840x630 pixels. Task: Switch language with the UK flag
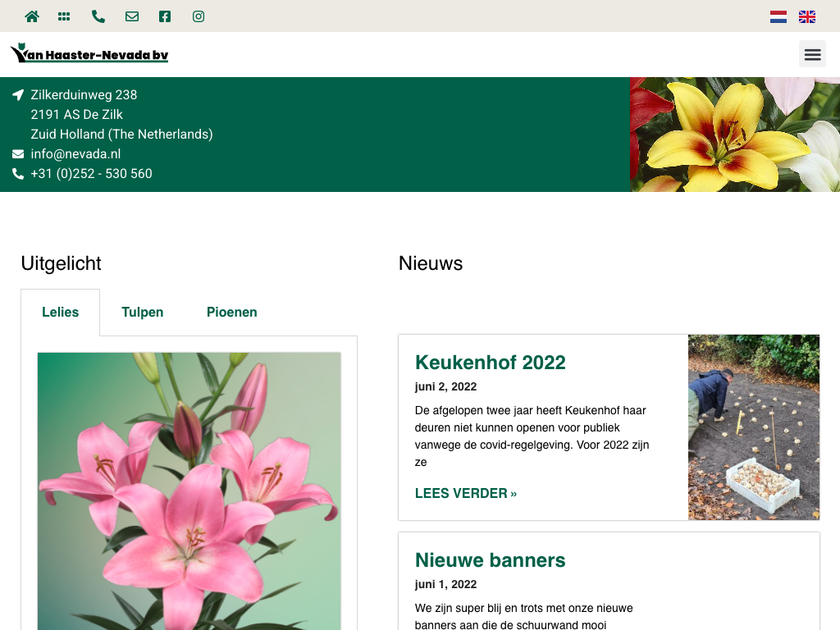[x=807, y=16]
